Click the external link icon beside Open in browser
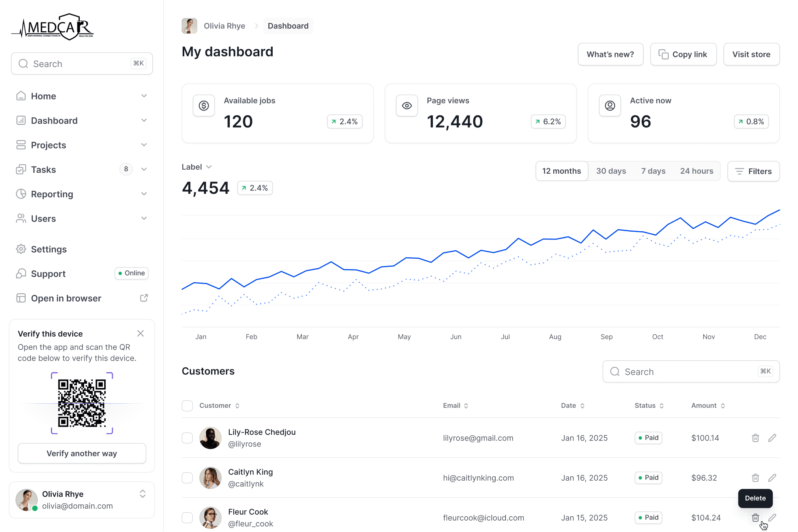This screenshot has width=798, height=532. [x=144, y=298]
